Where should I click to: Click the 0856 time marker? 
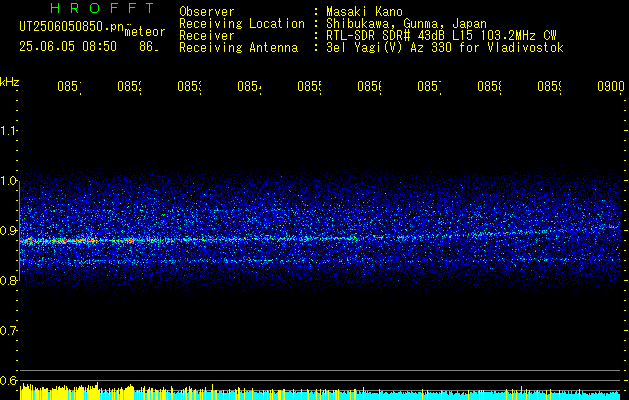click(x=369, y=86)
